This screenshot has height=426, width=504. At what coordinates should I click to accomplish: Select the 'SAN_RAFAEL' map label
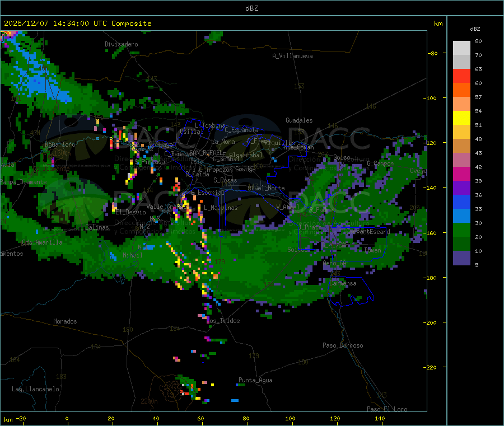tap(206, 152)
